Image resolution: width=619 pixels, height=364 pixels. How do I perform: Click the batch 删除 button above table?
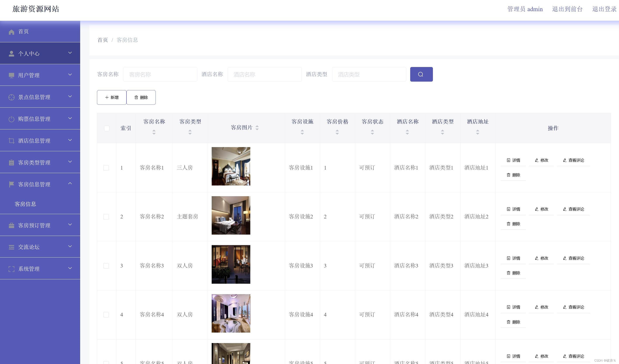[141, 98]
